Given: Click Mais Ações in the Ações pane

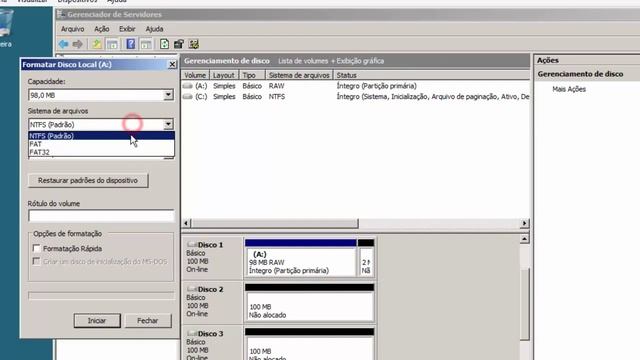Looking at the screenshot, I should (x=569, y=89).
